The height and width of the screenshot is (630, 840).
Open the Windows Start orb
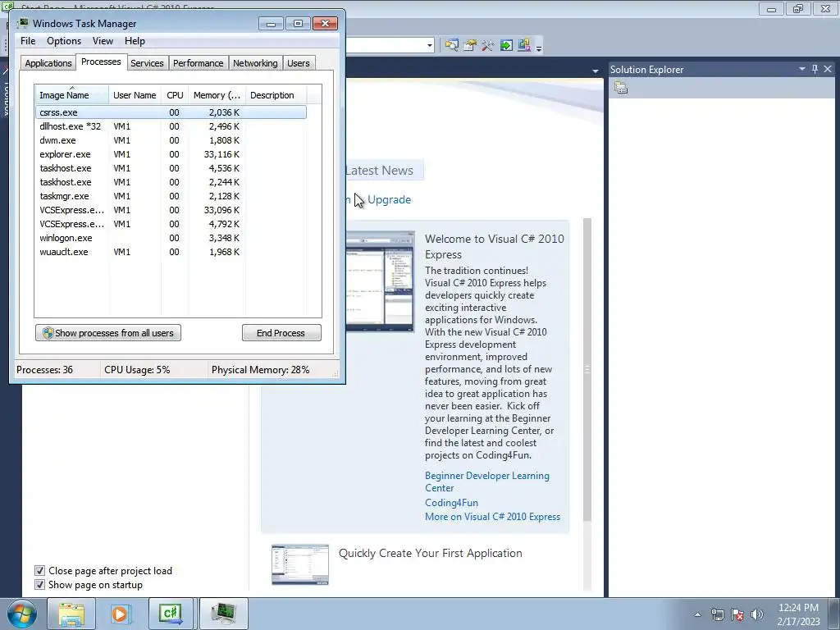21,614
